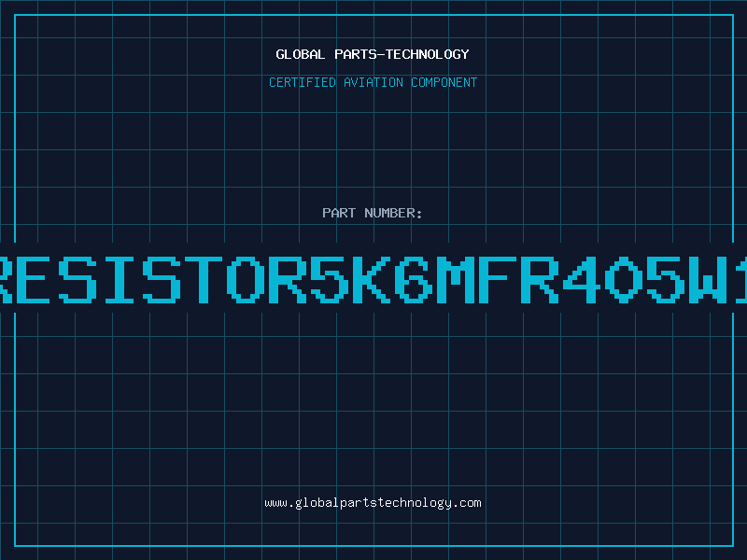Viewport: 747px width, 560px height.
Task: Click the cyan top border line
Action: pos(374,15)
